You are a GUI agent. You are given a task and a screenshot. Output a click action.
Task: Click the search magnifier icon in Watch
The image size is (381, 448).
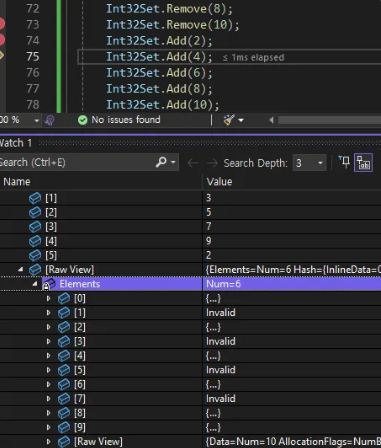coord(161,163)
